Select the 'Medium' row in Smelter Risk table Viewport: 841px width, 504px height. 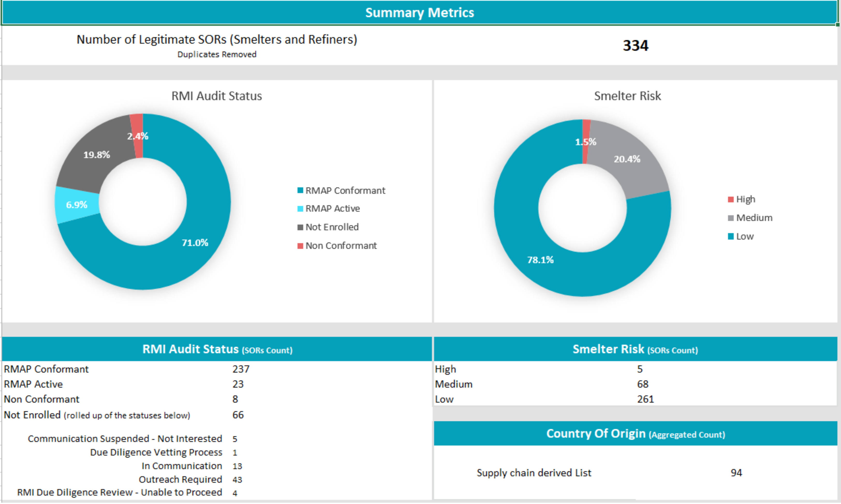point(453,384)
